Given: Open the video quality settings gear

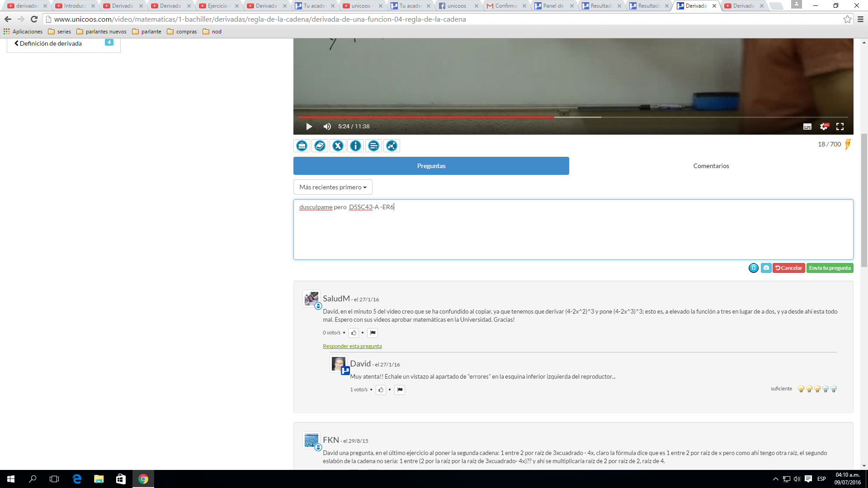Looking at the screenshot, I should pyautogui.click(x=824, y=127).
